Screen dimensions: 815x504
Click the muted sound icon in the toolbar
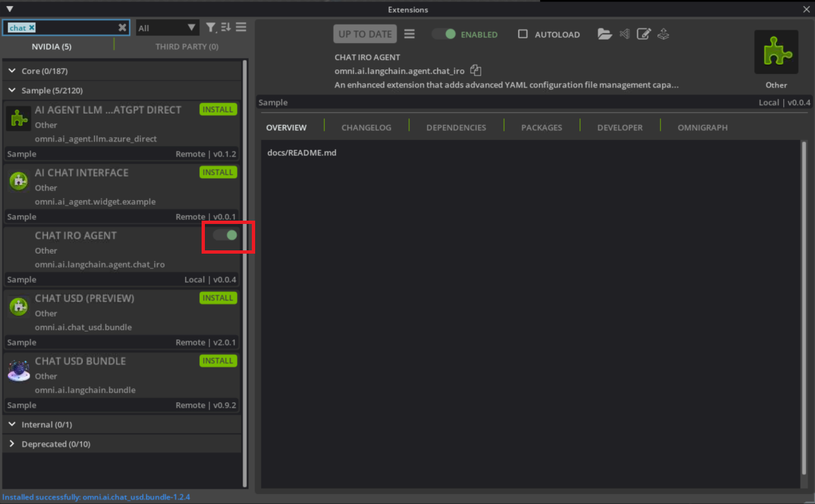point(625,34)
